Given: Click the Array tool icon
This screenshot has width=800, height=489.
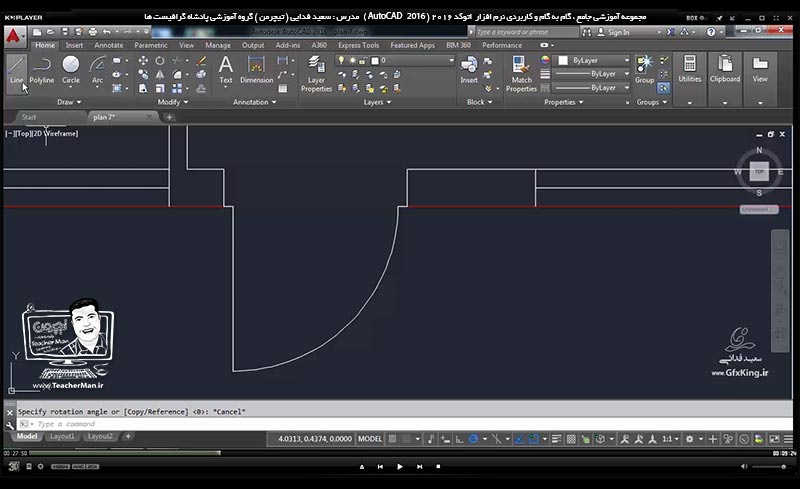Looking at the screenshot, I should tap(177, 88).
